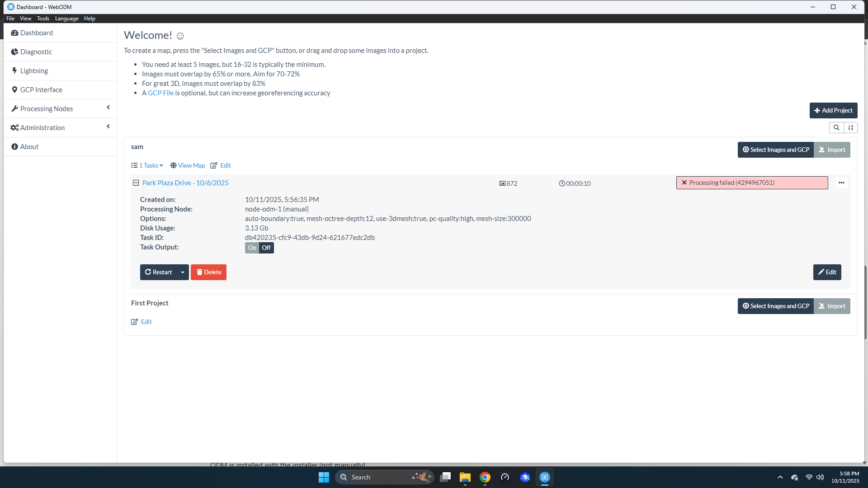This screenshot has height=488, width=868.
Task: Collapse the Processing Nodes section
Action: (x=108, y=108)
